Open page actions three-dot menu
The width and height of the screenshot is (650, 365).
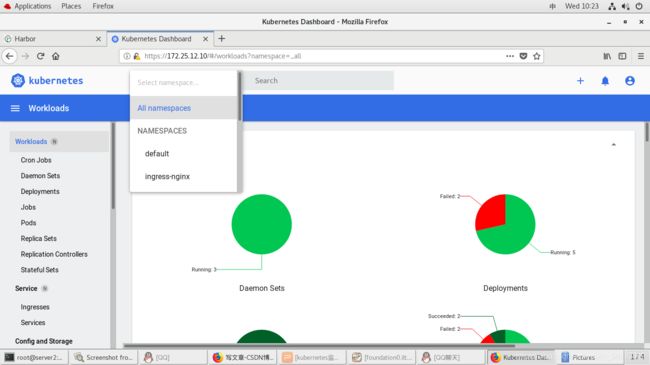click(x=510, y=56)
